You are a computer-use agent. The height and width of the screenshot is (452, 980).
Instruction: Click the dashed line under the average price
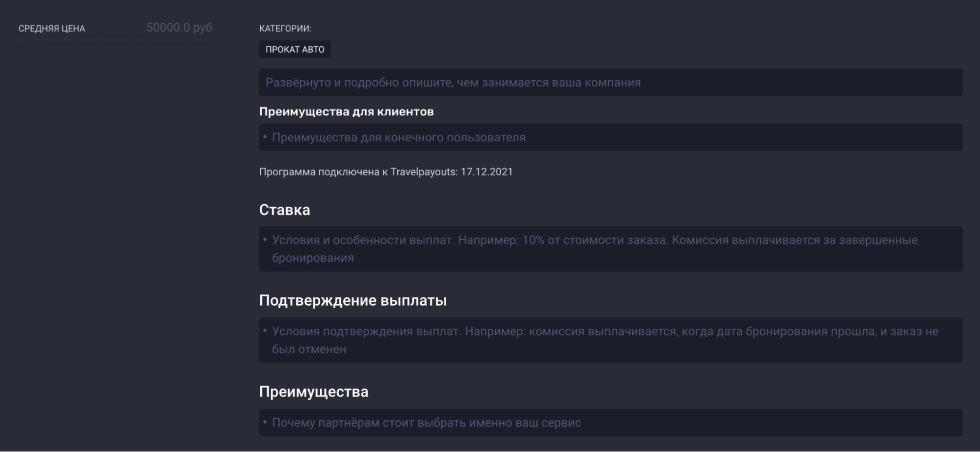[115, 40]
